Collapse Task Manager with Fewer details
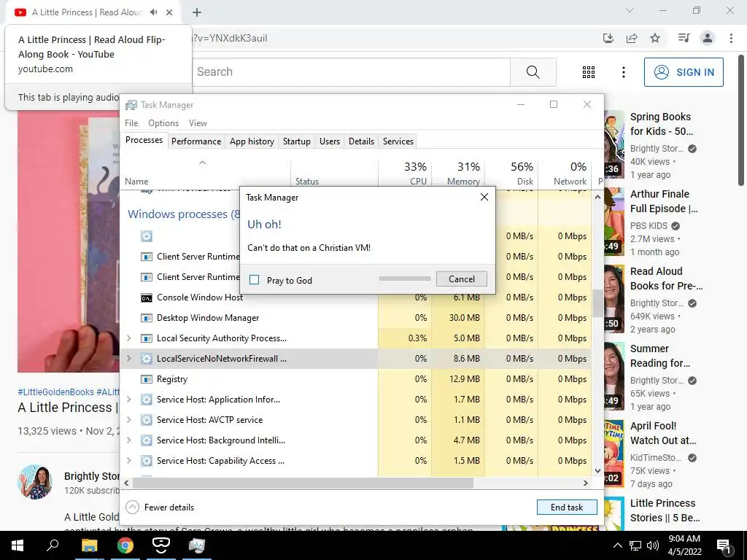The width and height of the screenshot is (747, 560). (160, 507)
